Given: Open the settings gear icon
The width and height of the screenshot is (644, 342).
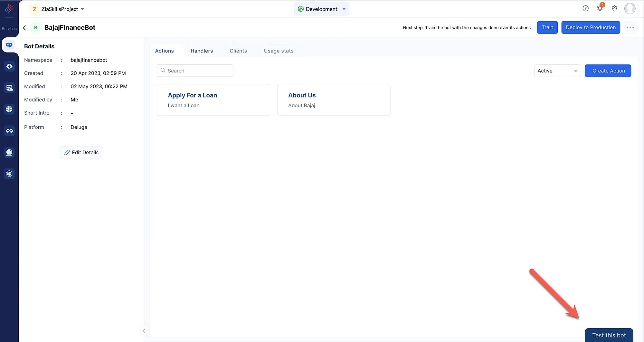Looking at the screenshot, I should (x=614, y=9).
